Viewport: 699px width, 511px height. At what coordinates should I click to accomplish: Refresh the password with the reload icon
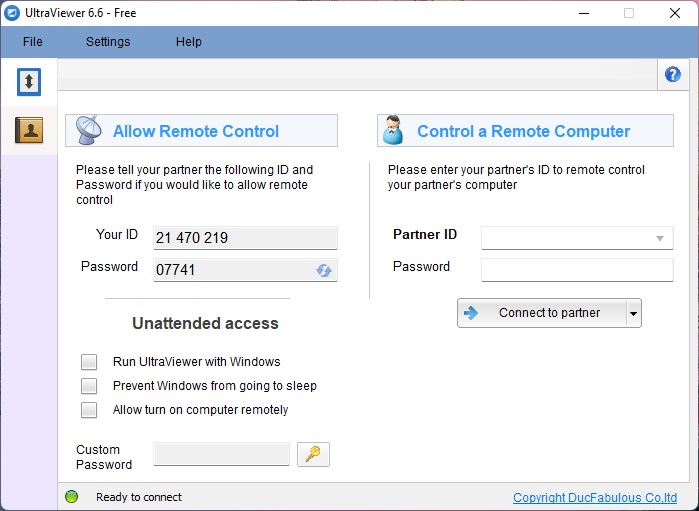tap(324, 270)
